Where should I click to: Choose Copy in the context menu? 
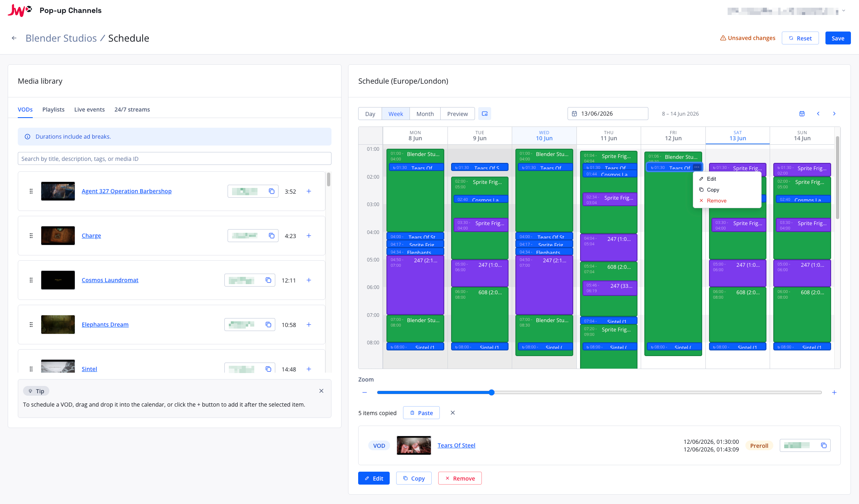(x=727, y=190)
